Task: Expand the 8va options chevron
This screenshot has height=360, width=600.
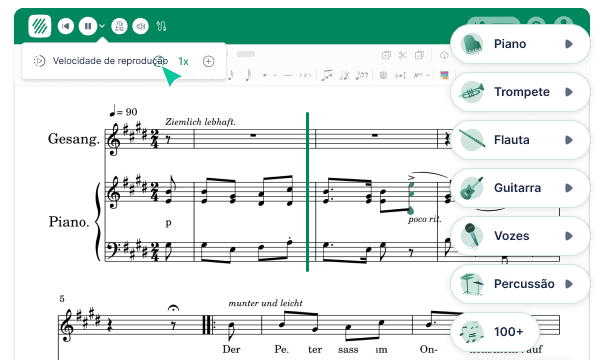Action: point(428,75)
